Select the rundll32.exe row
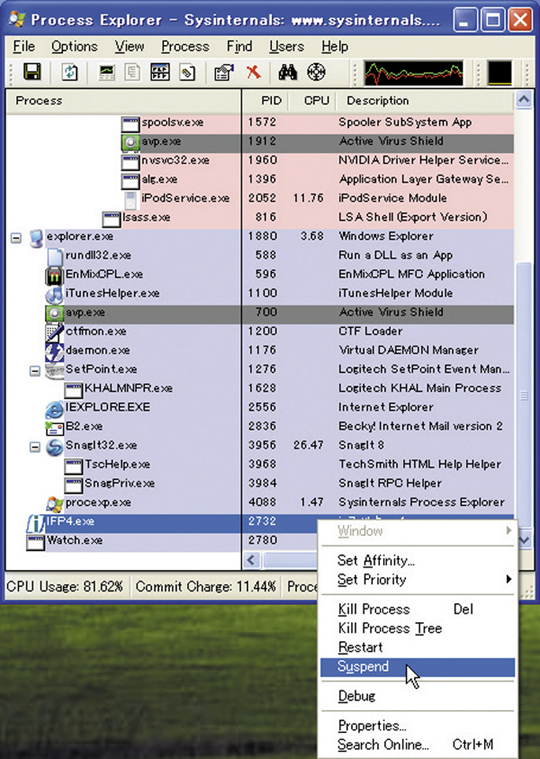Image resolution: width=540 pixels, height=759 pixels. 260,256
